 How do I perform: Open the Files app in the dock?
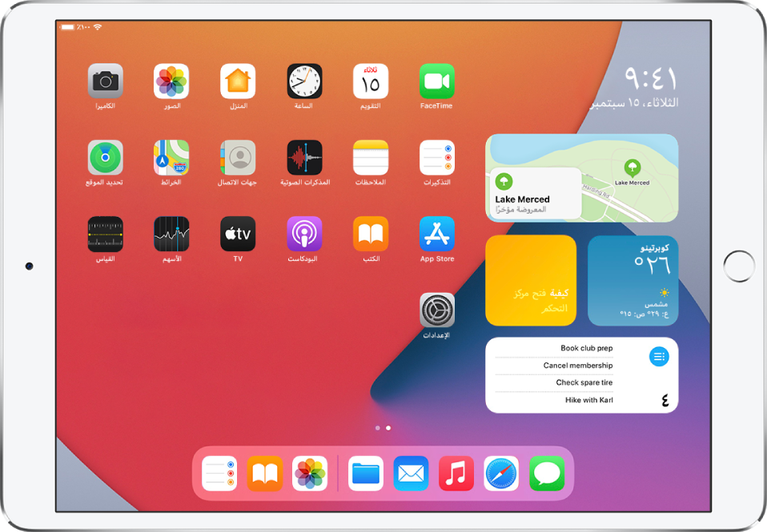click(365, 474)
